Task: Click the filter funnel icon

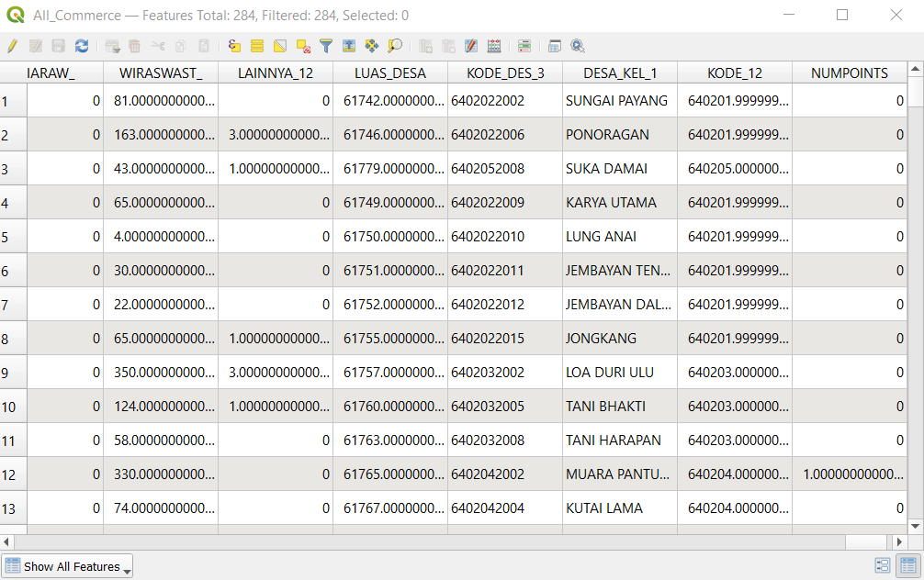Action: [x=326, y=46]
